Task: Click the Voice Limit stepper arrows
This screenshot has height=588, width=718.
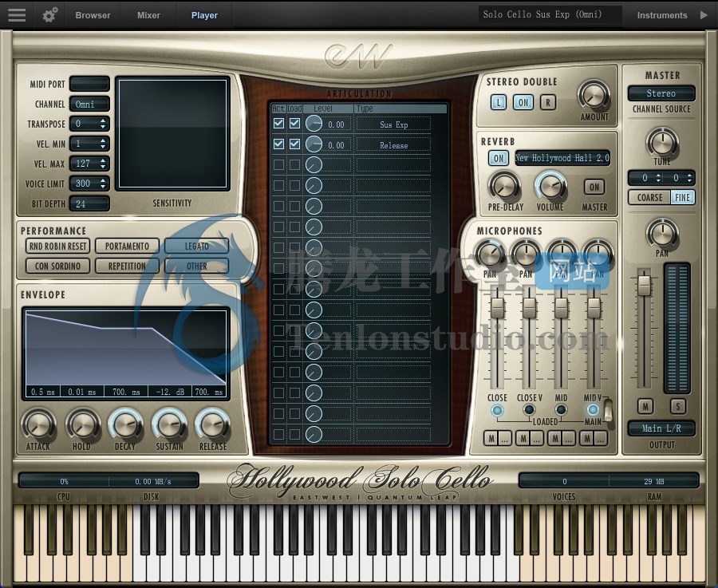Action: click(103, 184)
